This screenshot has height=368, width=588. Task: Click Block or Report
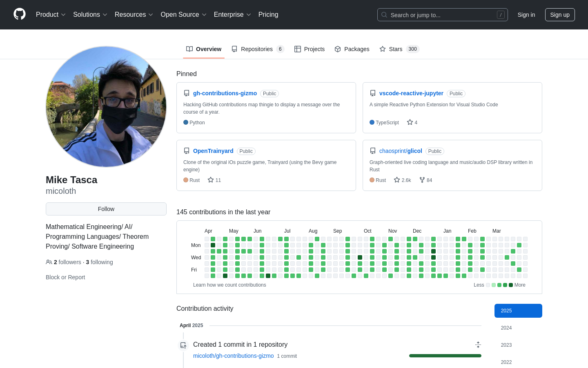65,277
